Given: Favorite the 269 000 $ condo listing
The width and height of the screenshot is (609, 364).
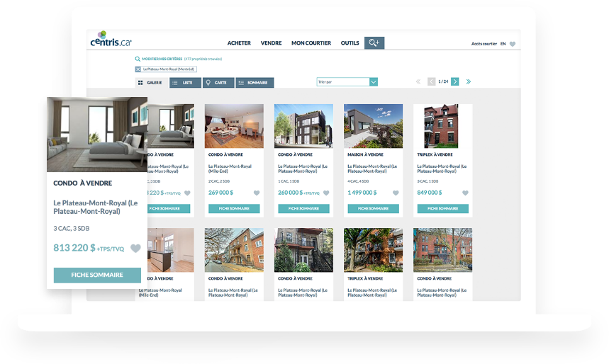Looking at the screenshot, I should 257,193.
